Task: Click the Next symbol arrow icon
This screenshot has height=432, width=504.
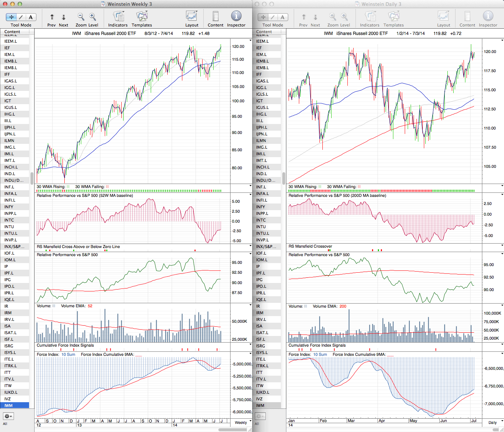Action: point(64,17)
